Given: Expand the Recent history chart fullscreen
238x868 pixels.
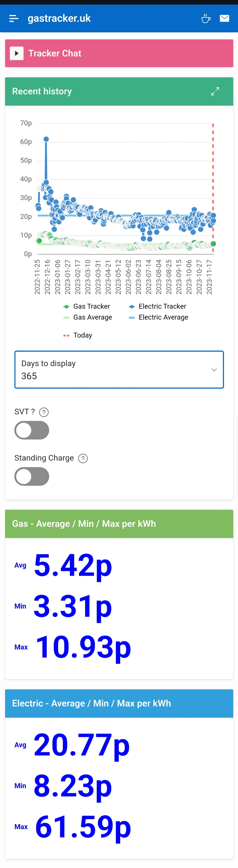Looking at the screenshot, I should click(x=215, y=91).
